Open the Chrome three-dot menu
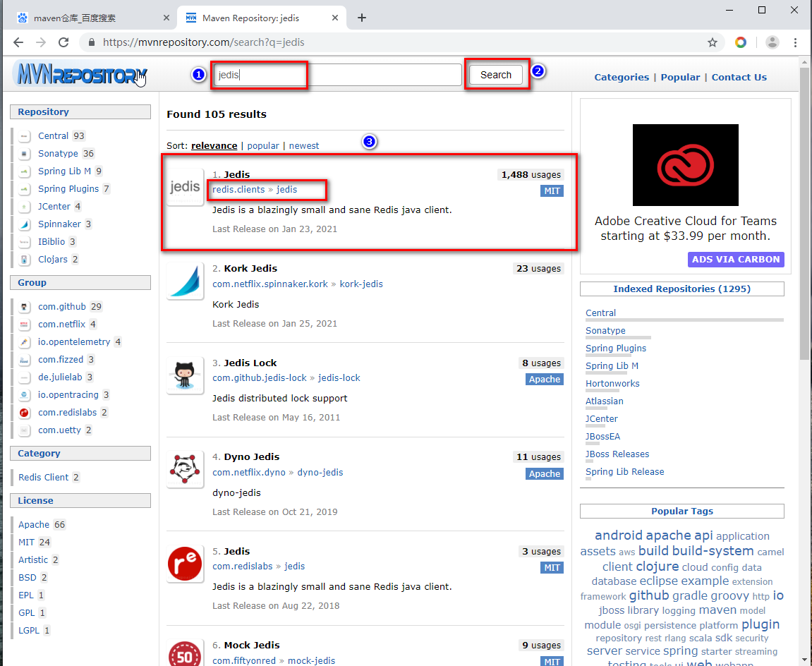The height and width of the screenshot is (666, 812). pos(794,42)
